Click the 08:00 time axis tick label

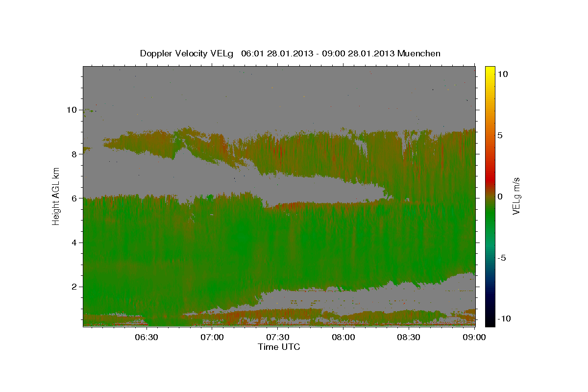coord(343,337)
